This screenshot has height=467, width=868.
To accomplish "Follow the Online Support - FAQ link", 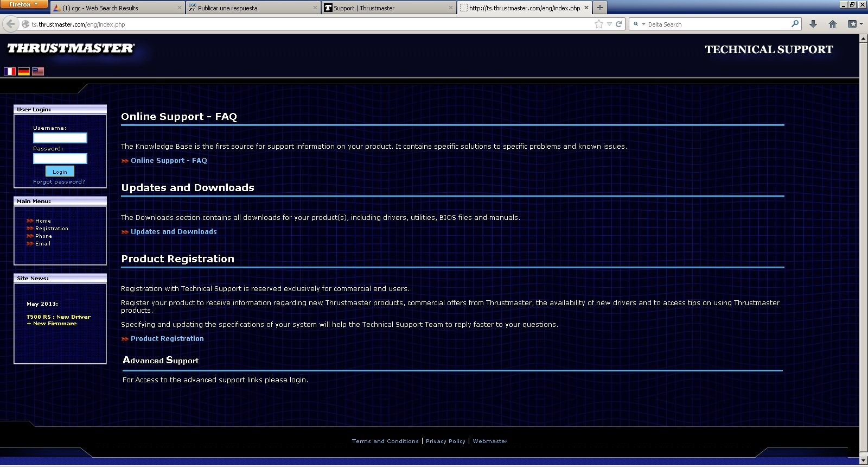I will [169, 161].
